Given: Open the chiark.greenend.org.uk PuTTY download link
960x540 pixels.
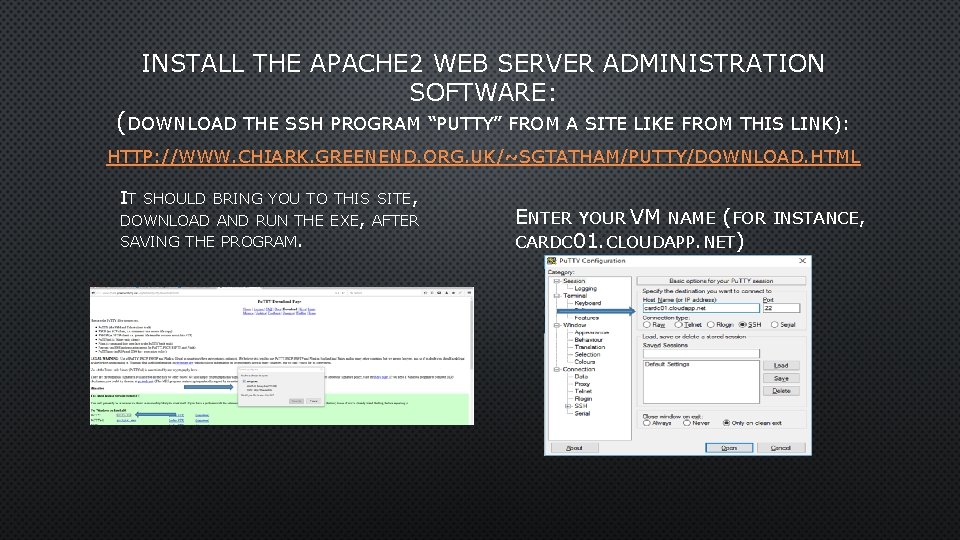Looking at the screenshot, I should 483,157.
